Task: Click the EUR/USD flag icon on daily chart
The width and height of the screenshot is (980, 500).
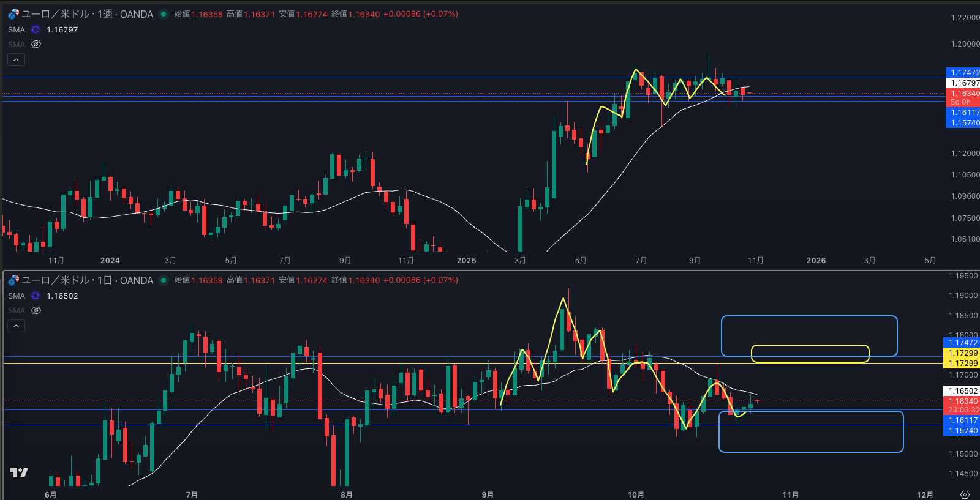Action: pyautogui.click(x=13, y=280)
